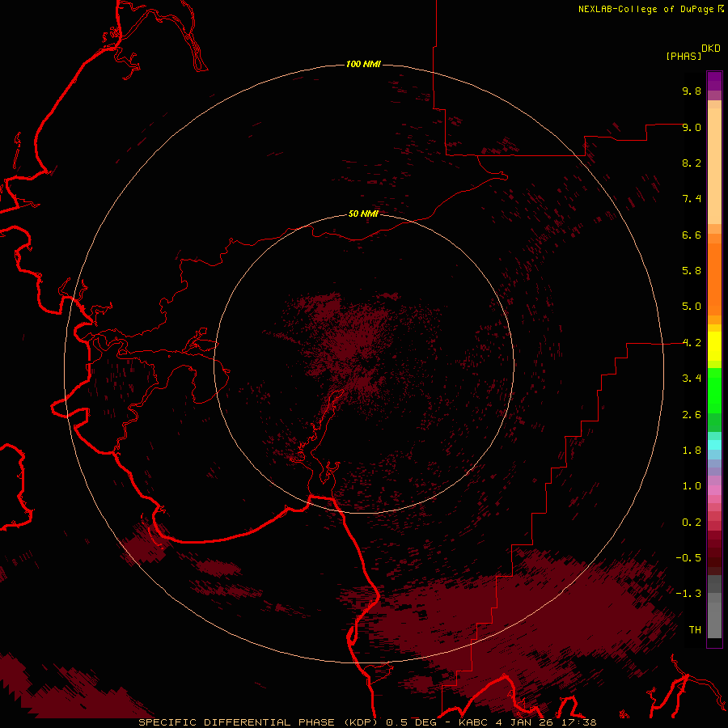728x728 pixels.
Task: Click the 2.6 scale value
Action: pos(692,415)
